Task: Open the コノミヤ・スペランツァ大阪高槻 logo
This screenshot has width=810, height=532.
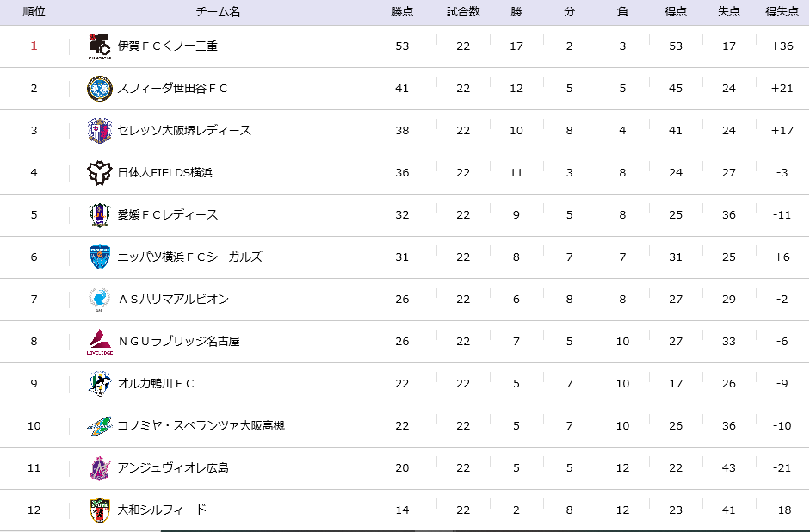Action: (100, 426)
